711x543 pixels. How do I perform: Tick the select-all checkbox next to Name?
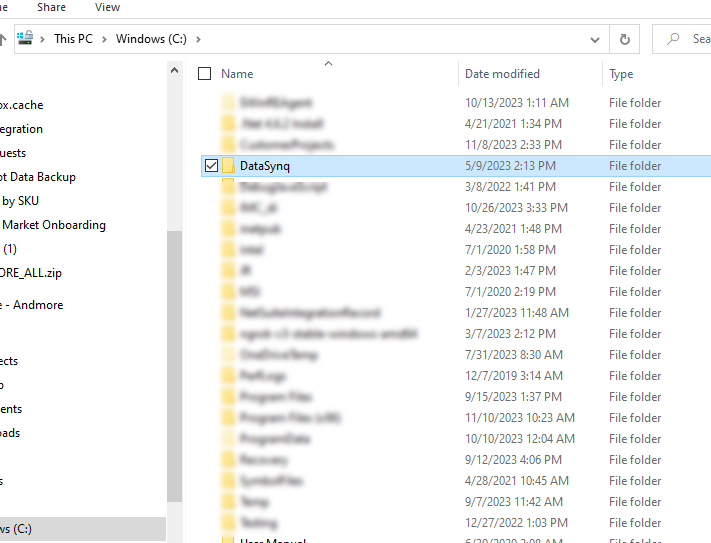coord(205,73)
